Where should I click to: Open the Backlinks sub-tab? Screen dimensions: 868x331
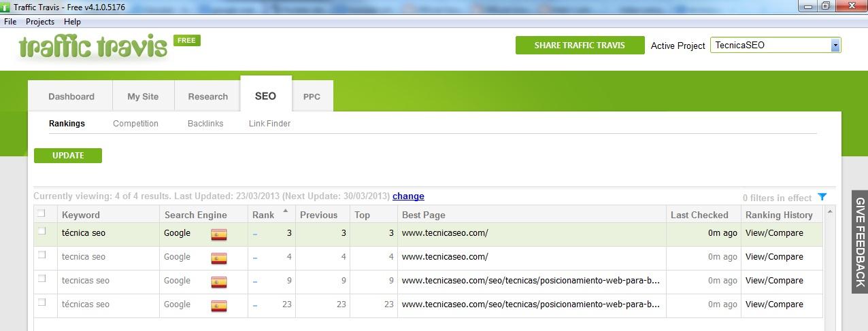coord(205,124)
